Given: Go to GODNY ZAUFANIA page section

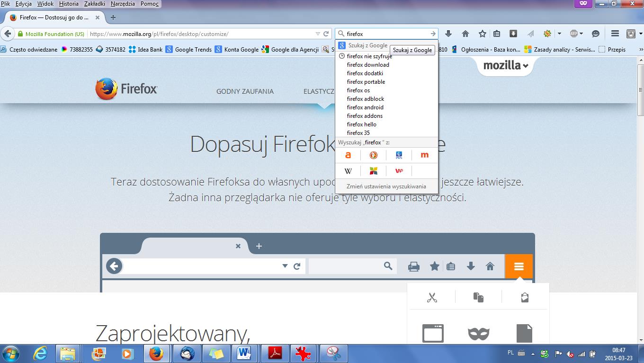Looking at the screenshot, I should pyautogui.click(x=245, y=91).
